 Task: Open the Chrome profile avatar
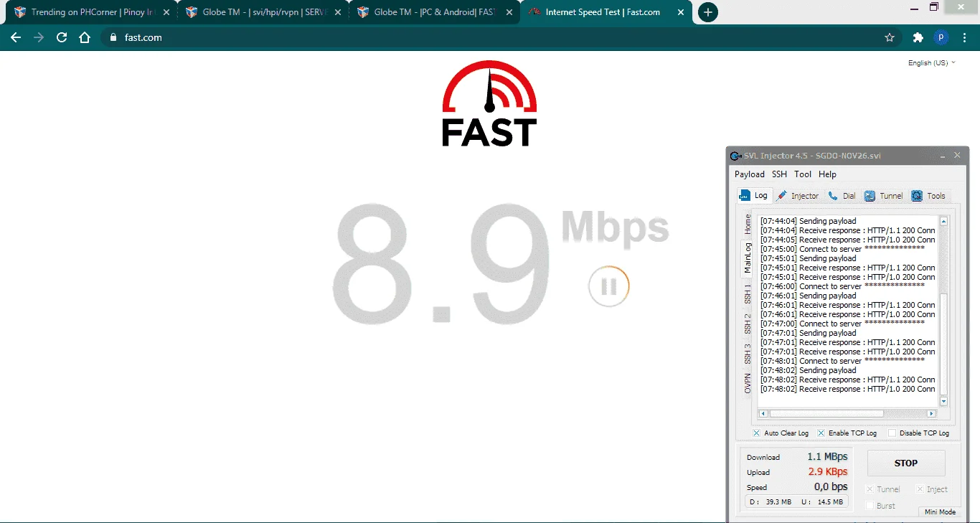[x=941, y=37]
